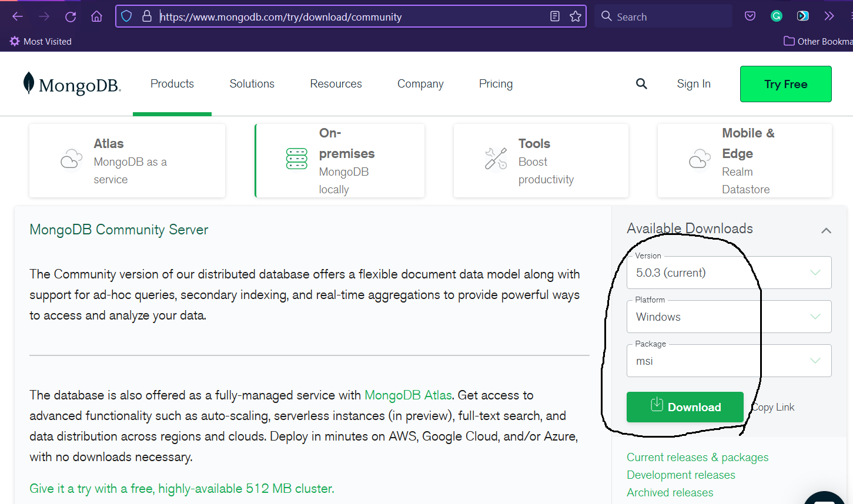This screenshot has width=853, height=504.
Task: Open Development releases link
Action: [x=681, y=475]
